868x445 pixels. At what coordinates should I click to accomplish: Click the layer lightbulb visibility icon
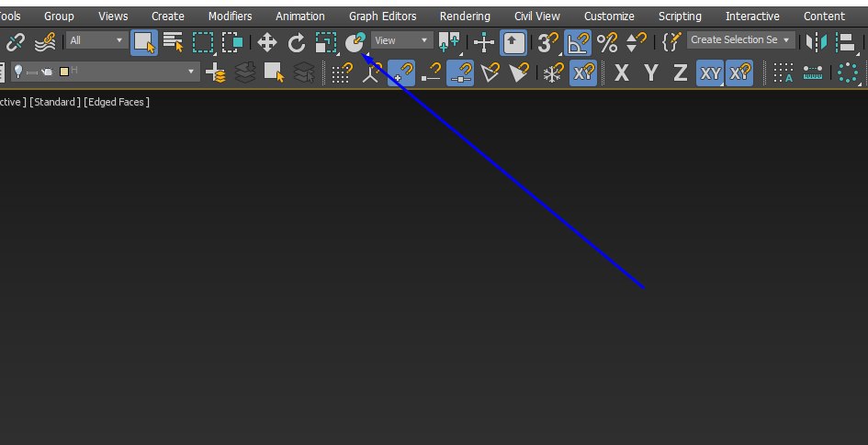17,72
